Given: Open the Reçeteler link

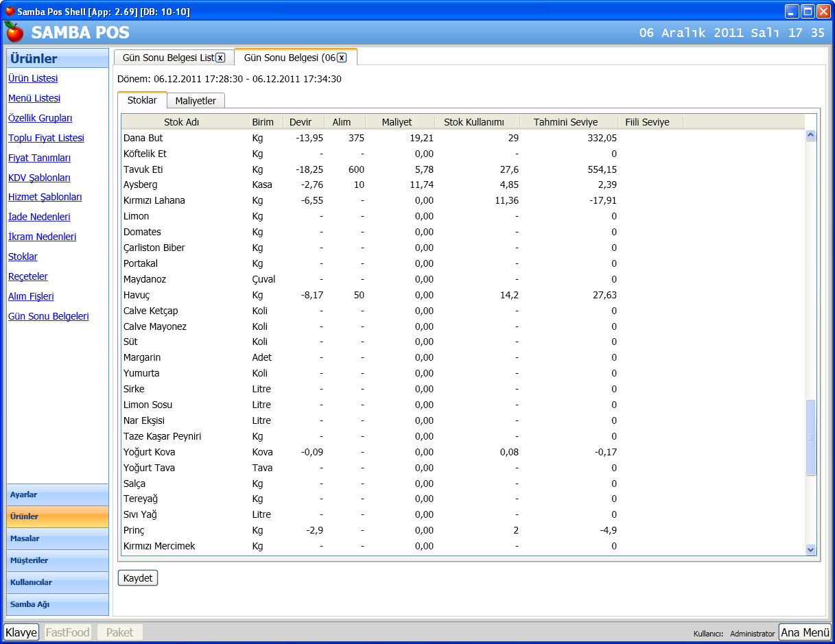Looking at the screenshot, I should 28,276.
